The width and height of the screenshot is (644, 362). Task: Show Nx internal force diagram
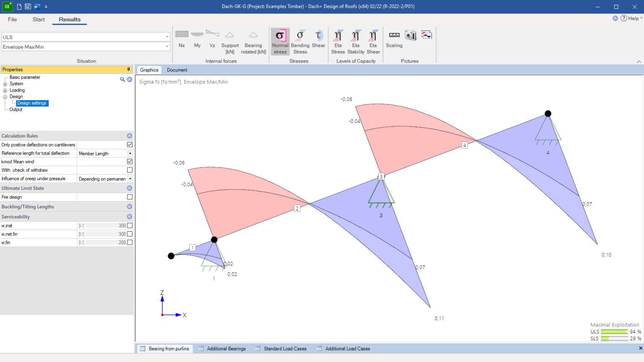tap(182, 39)
